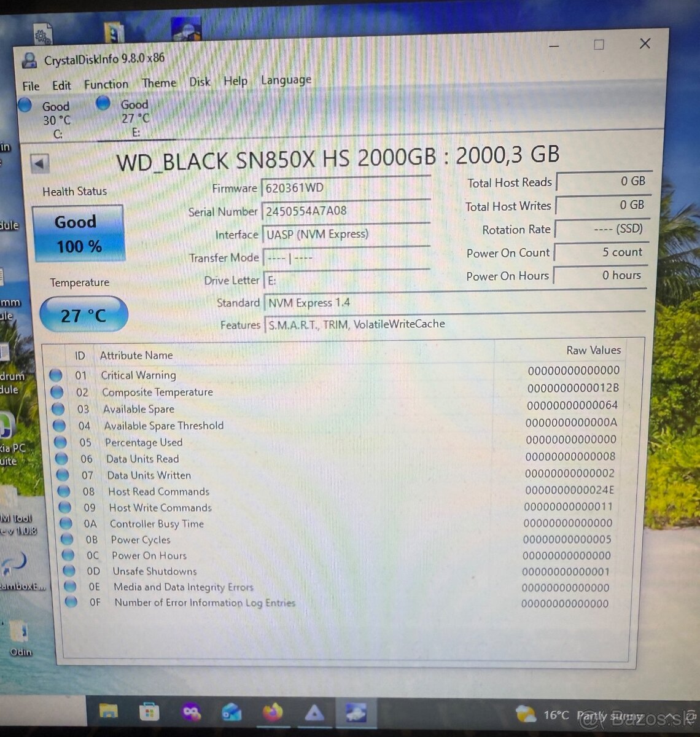Open the Theme menu
The image size is (700, 737).
159,83
